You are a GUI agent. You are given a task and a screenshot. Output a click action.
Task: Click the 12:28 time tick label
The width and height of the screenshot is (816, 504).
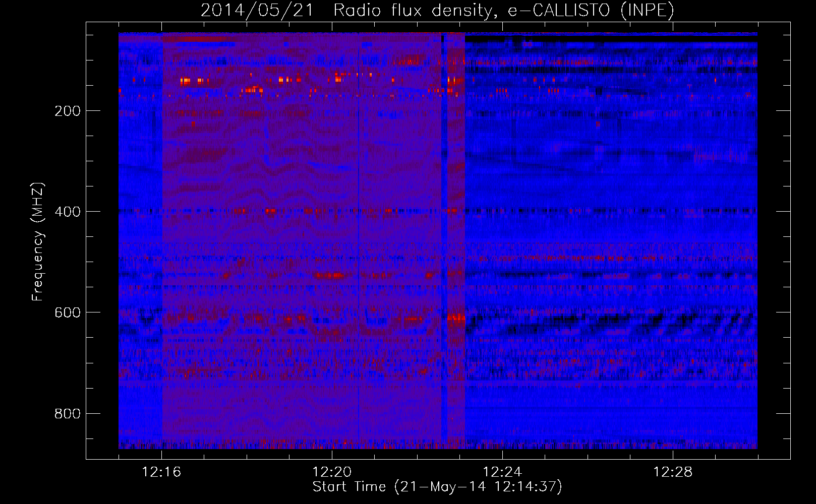[673, 472]
